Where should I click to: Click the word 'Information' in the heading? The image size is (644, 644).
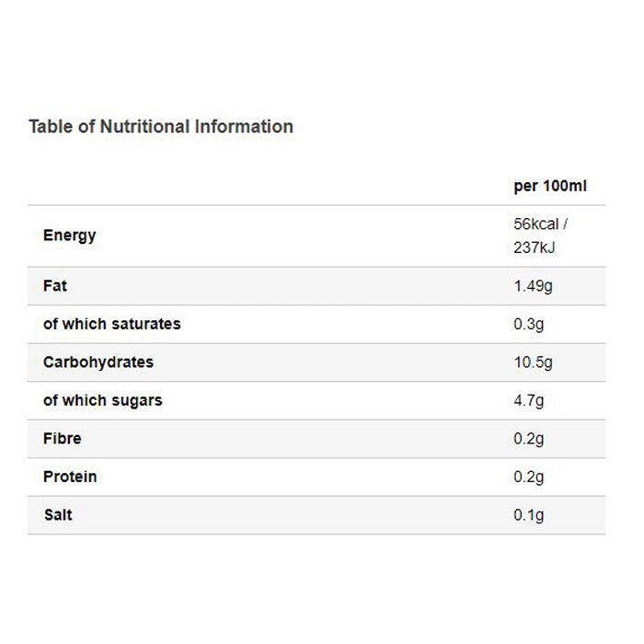[243, 127]
